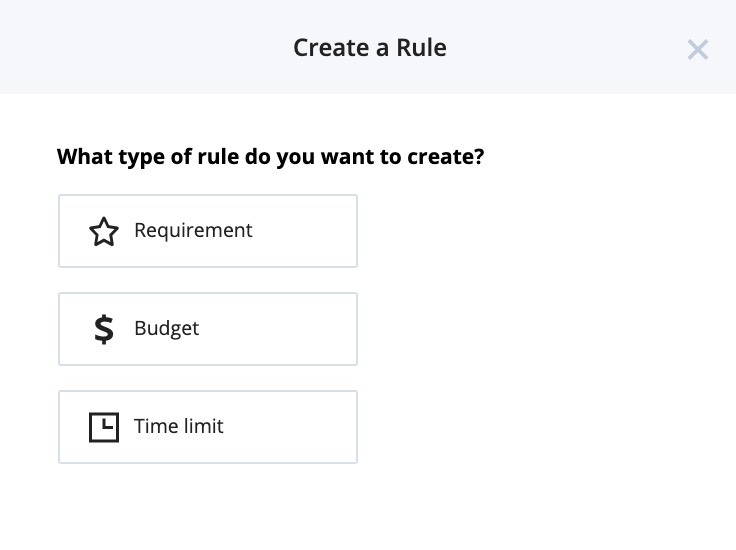Click the 'Budget' text label

point(167,328)
